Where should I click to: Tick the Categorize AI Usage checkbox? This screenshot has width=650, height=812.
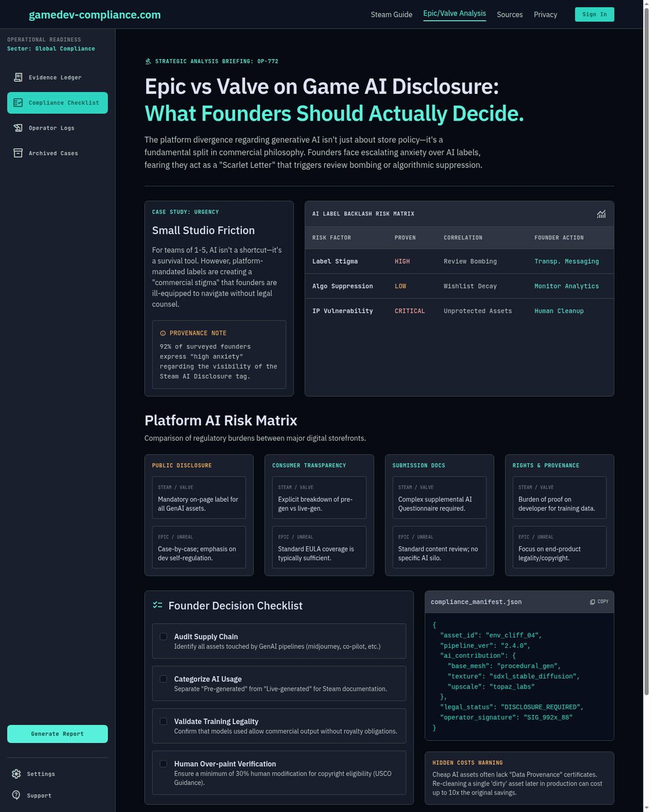coord(164,679)
